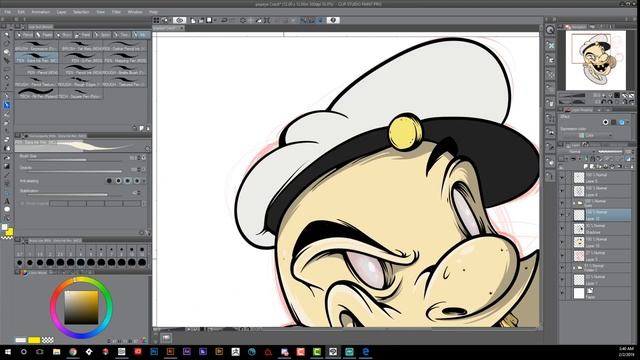Select the Zoom magnifier tool in tool palette
Image resolution: width=640 pixels, height=360 pixels.
pos(7,35)
